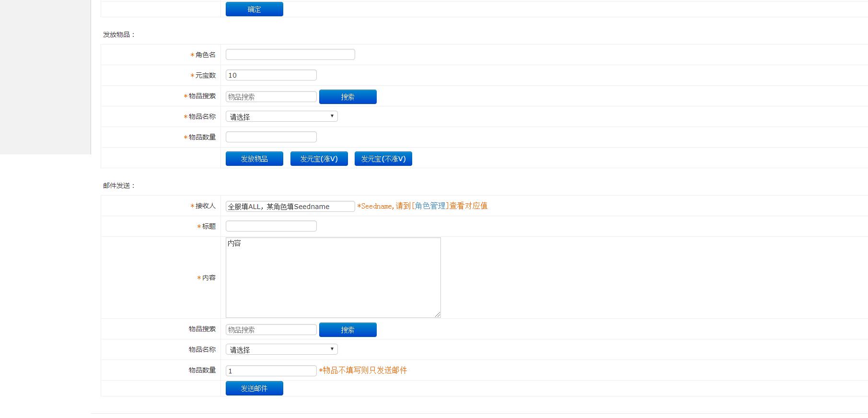Click 物品搜索 input in the 邮件发送 section
This screenshot has height=418, width=868.
(271, 330)
